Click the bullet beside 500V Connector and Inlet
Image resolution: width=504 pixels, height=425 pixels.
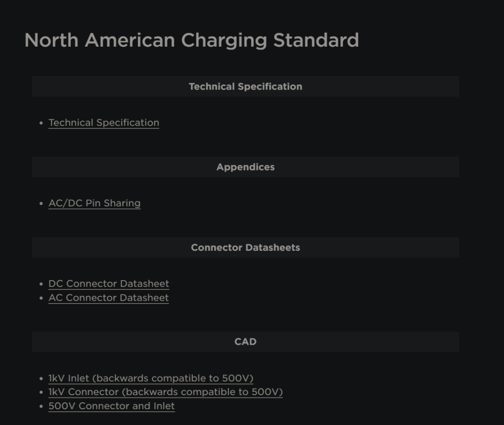click(41, 406)
